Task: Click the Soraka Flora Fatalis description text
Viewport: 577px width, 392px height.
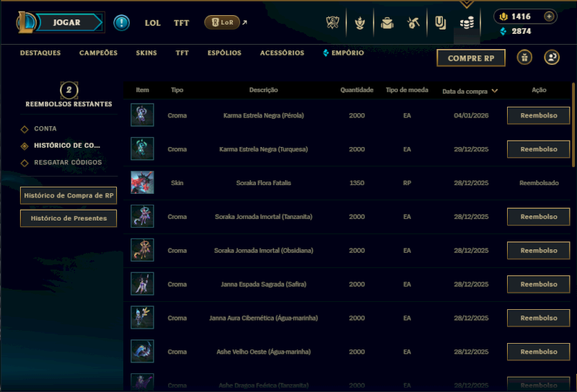Action: click(x=263, y=183)
